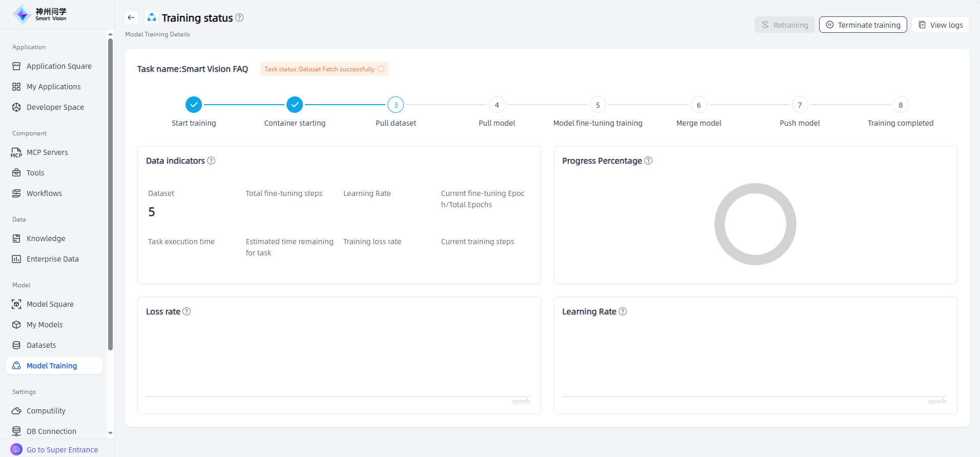The height and width of the screenshot is (457, 980).
Task: Click the Loss rate help icon
Action: (187, 311)
